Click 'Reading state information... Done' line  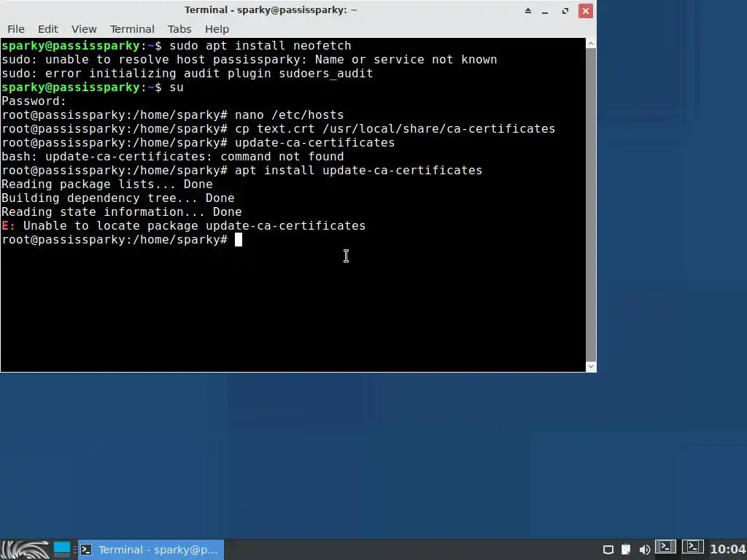(x=122, y=211)
